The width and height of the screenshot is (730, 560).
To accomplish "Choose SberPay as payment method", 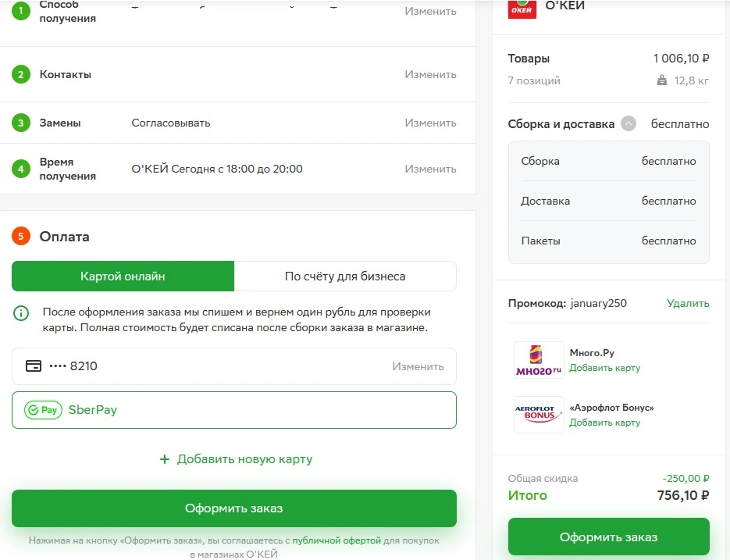I will click(x=234, y=410).
